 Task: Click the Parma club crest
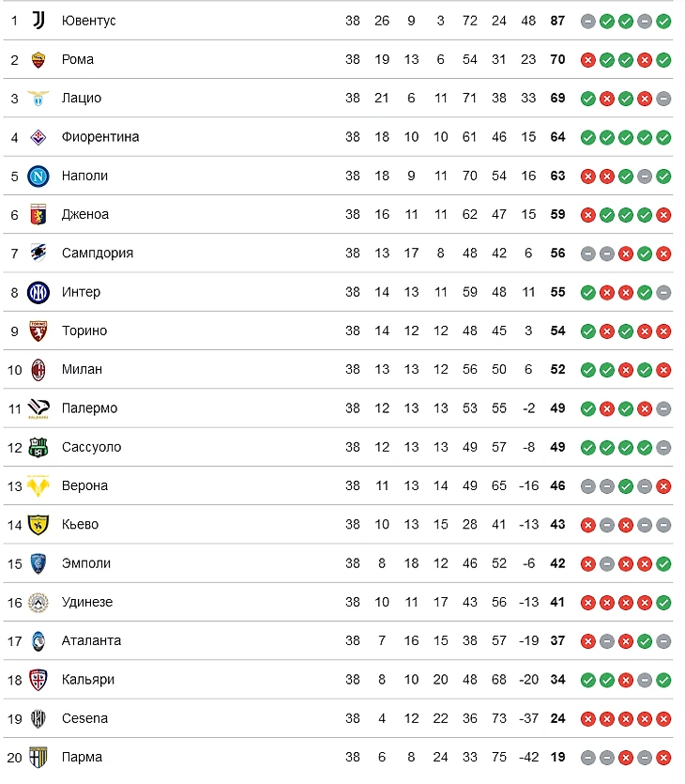click(x=38, y=757)
